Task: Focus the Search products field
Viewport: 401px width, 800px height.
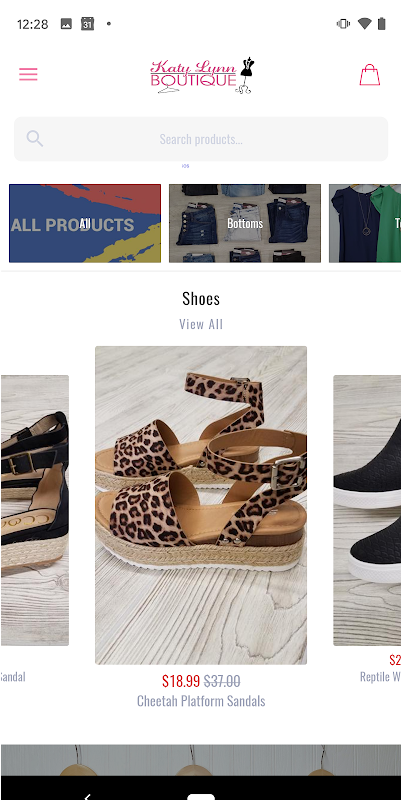Action: [x=201, y=139]
